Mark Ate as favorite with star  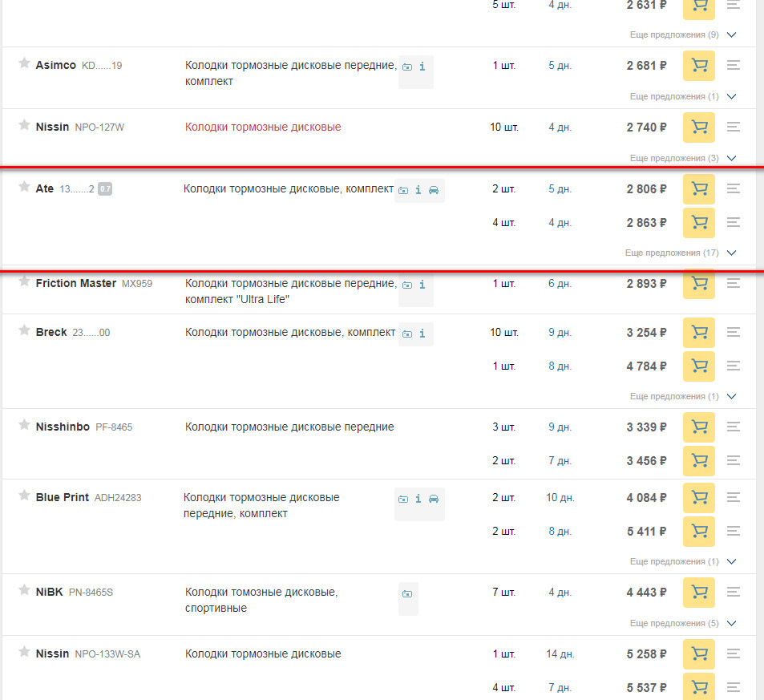pos(24,187)
